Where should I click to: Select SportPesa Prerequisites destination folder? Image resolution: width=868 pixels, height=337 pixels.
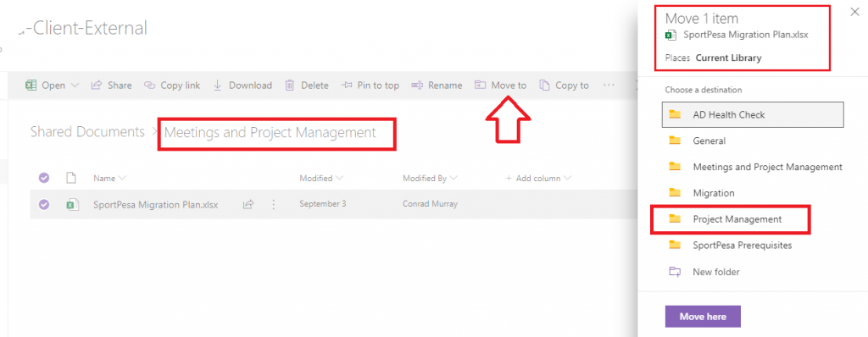[753, 246]
